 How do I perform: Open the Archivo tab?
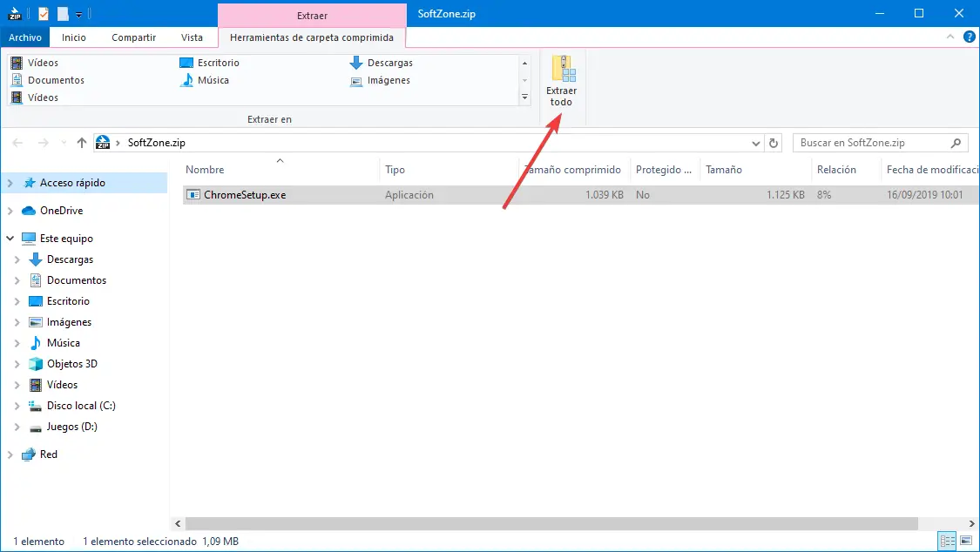(x=25, y=37)
